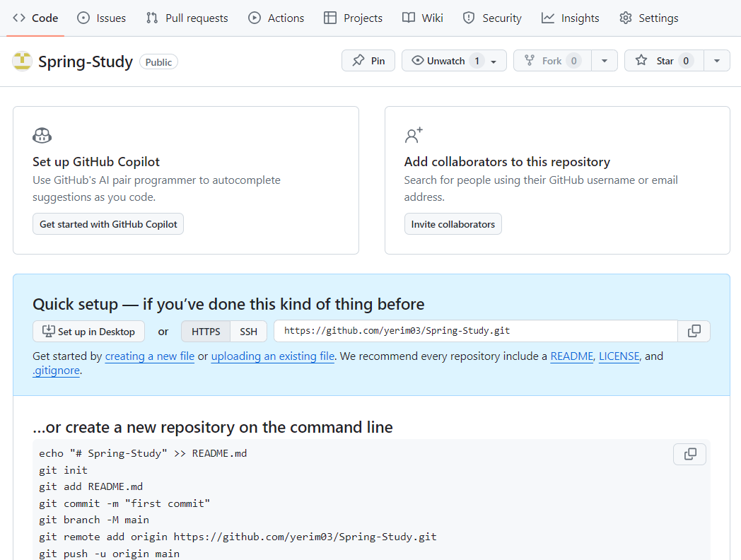Click the 'git remote add origin' line

(238, 537)
